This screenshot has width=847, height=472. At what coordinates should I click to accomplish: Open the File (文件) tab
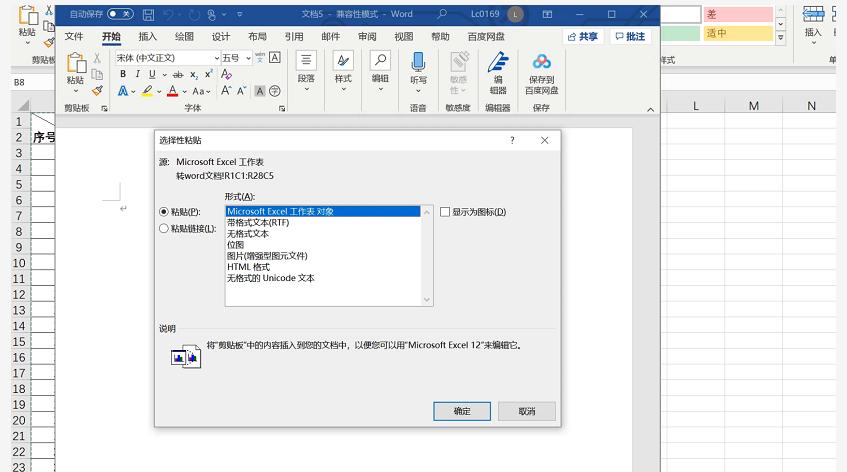[x=74, y=36]
